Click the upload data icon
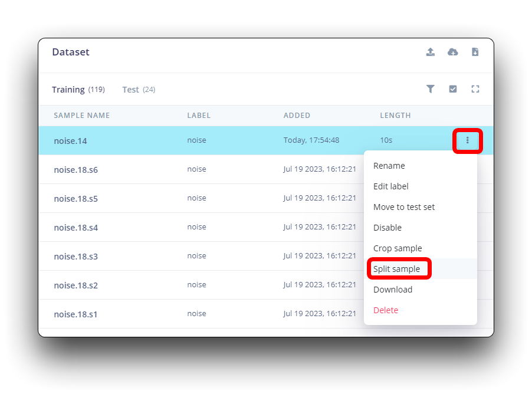Viewport: 532px width, 394px height. (x=430, y=52)
